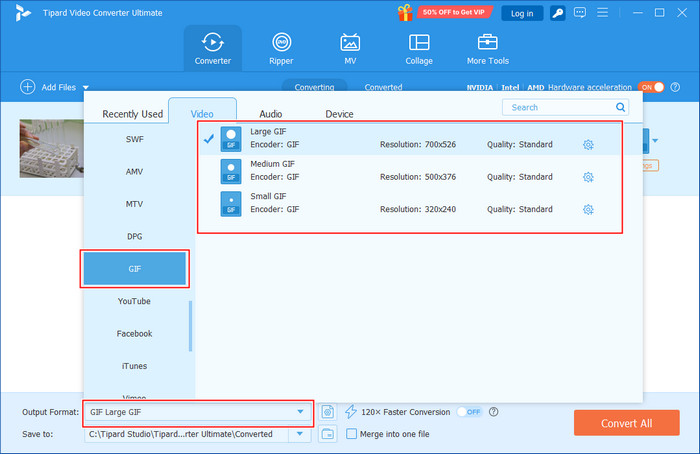This screenshot has width=700, height=454.
Task: Open the MV module
Action: 350,48
